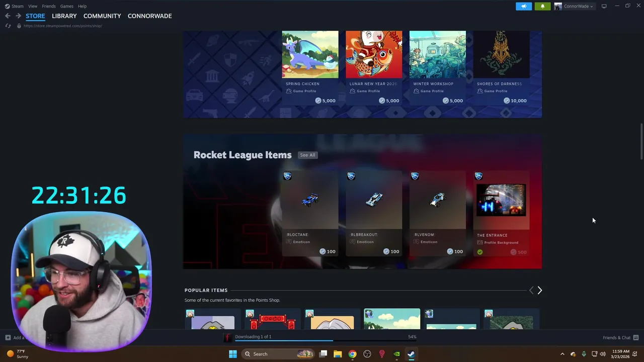Click the ConnorWade profile avatar
Viewport: 644px width, 362px height.
557,6
